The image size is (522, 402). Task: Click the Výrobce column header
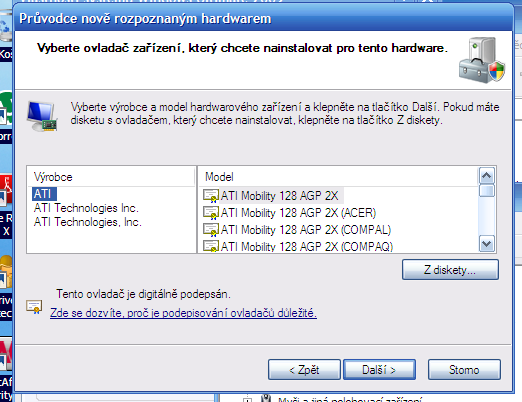(111, 177)
